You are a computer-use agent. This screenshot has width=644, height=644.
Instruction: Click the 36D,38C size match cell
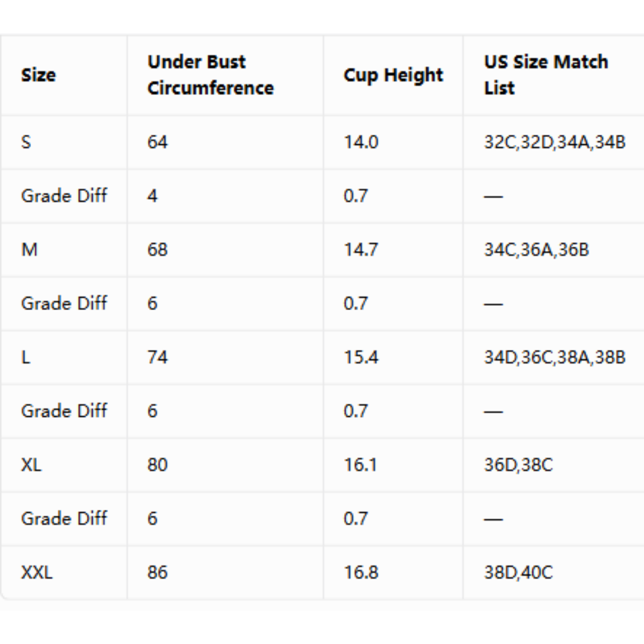pos(519,465)
